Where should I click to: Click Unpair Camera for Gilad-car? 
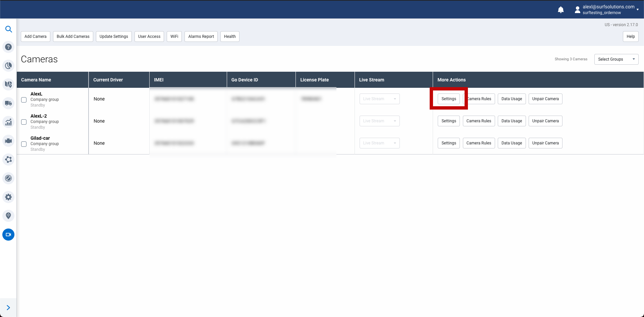(545, 143)
